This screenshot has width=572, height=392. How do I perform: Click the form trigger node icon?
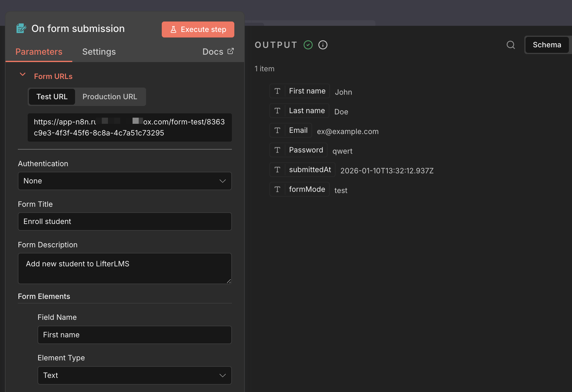point(21,29)
